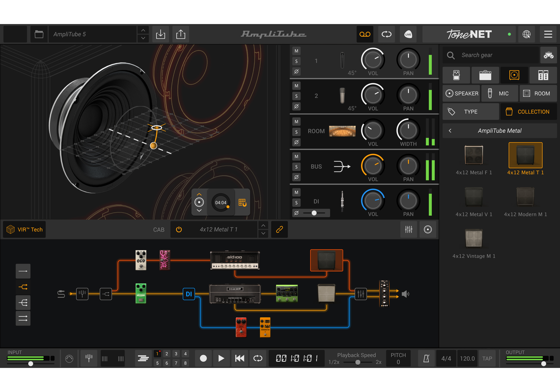Viewport: 560px width, 392px height.
Task: Select the amp gear category icon
Action: coord(485,75)
